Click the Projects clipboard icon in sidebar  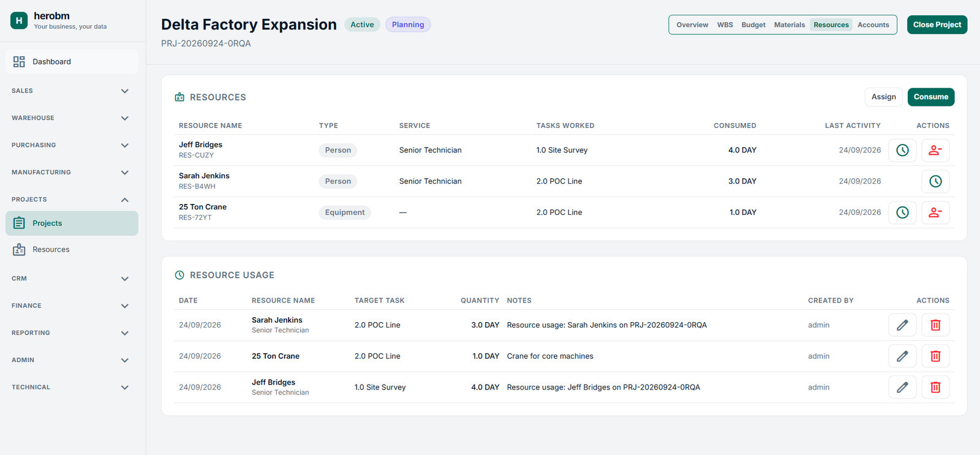[x=19, y=223]
